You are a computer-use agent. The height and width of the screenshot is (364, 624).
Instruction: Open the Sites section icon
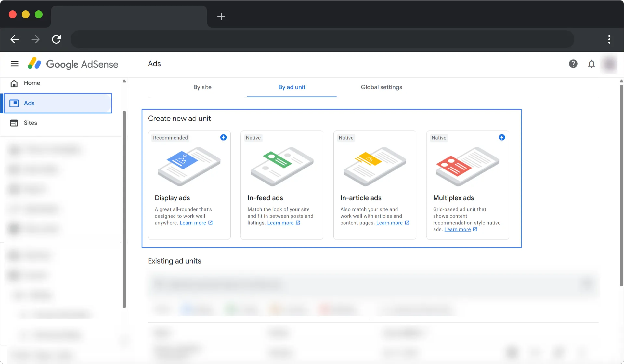(14, 123)
